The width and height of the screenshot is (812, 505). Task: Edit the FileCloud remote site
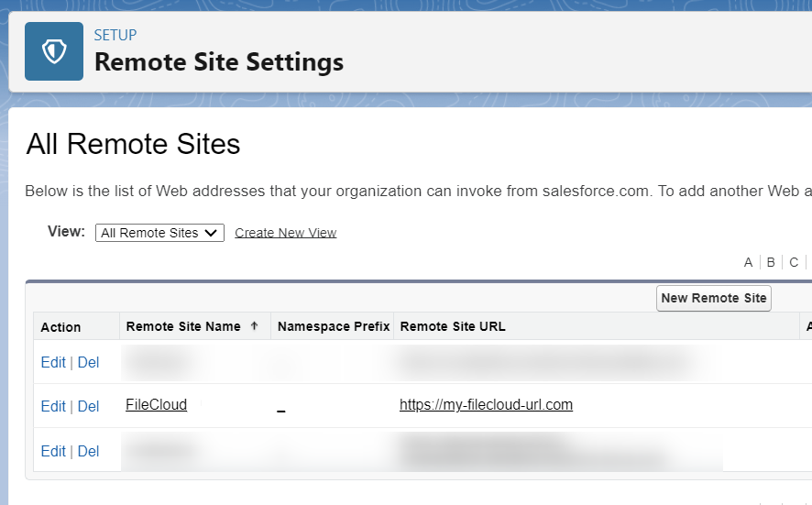(x=53, y=406)
